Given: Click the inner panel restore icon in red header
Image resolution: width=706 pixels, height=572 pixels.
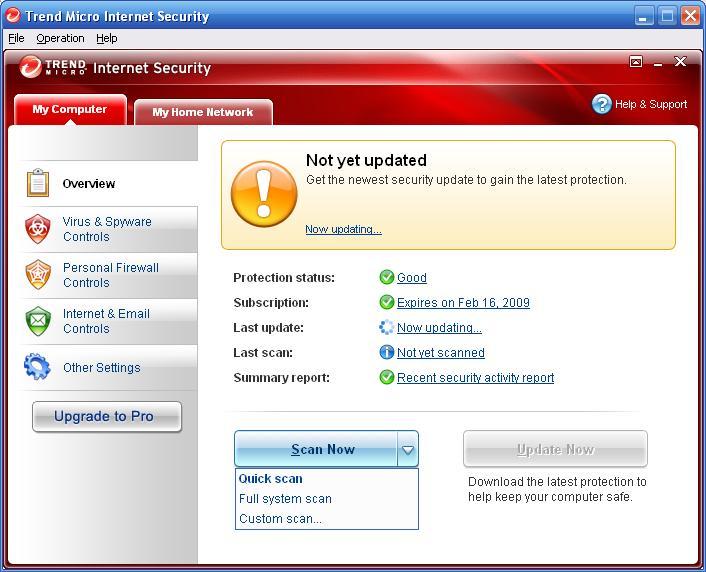Looking at the screenshot, I should [x=635, y=62].
